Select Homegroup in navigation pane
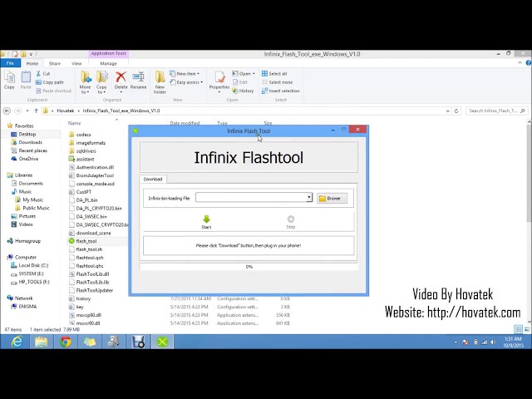This screenshot has width=532, height=399. (x=27, y=241)
